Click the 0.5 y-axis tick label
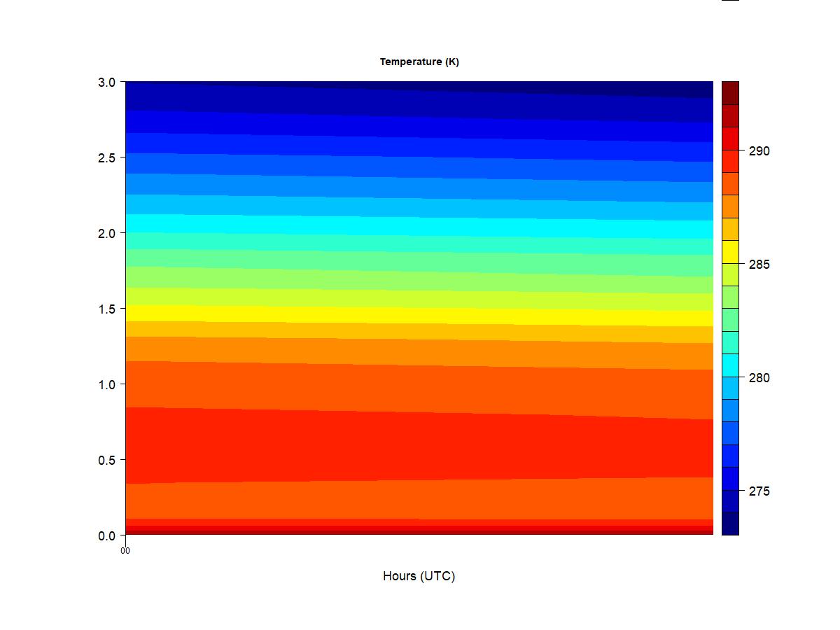Viewport: 840px width, 630px height. pos(107,460)
